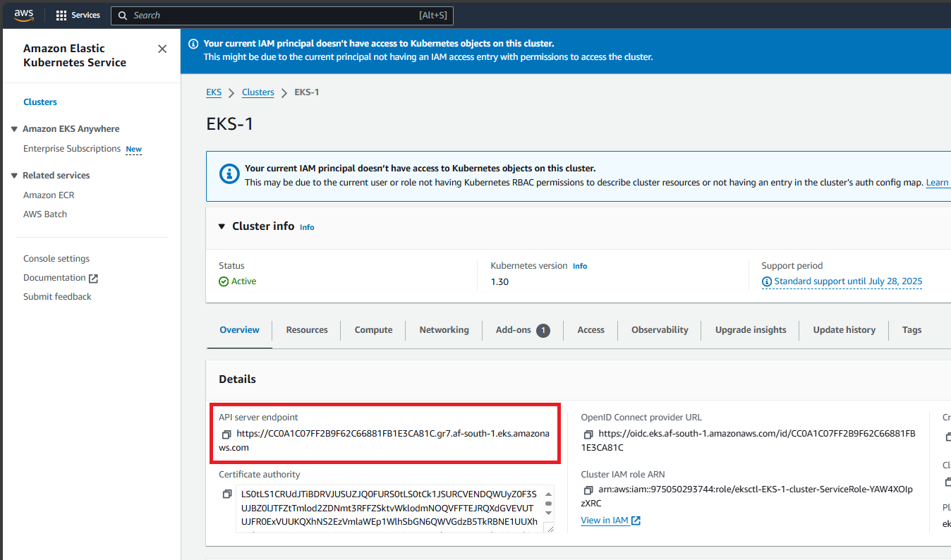Switch to the Resources tab
Viewport: 951px width, 560px height.
point(307,330)
